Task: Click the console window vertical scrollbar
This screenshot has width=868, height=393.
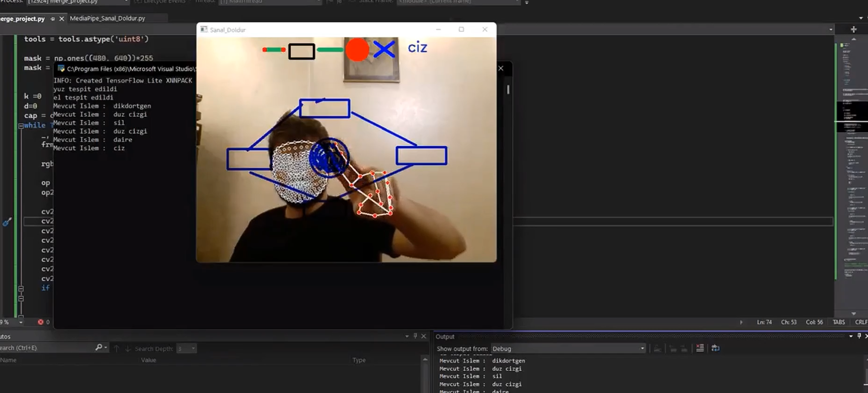Action: [x=508, y=89]
